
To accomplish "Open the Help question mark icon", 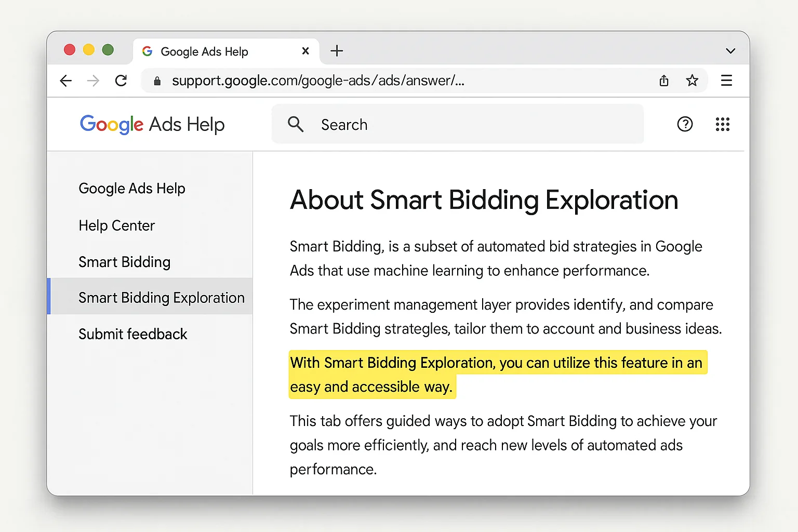I will pos(685,124).
